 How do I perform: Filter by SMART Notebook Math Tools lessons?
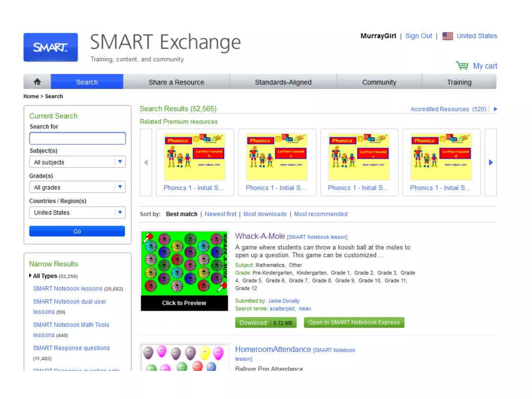click(x=71, y=330)
